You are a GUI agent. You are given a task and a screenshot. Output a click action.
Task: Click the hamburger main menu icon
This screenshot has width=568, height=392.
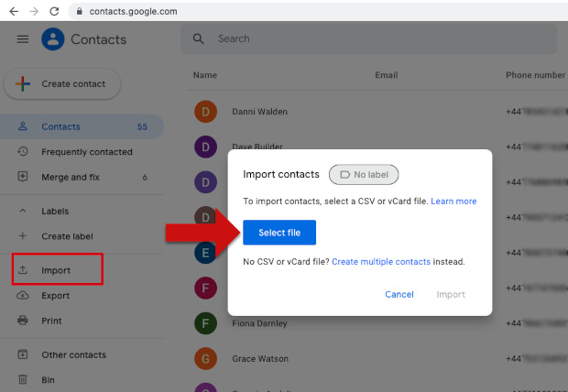click(x=23, y=40)
